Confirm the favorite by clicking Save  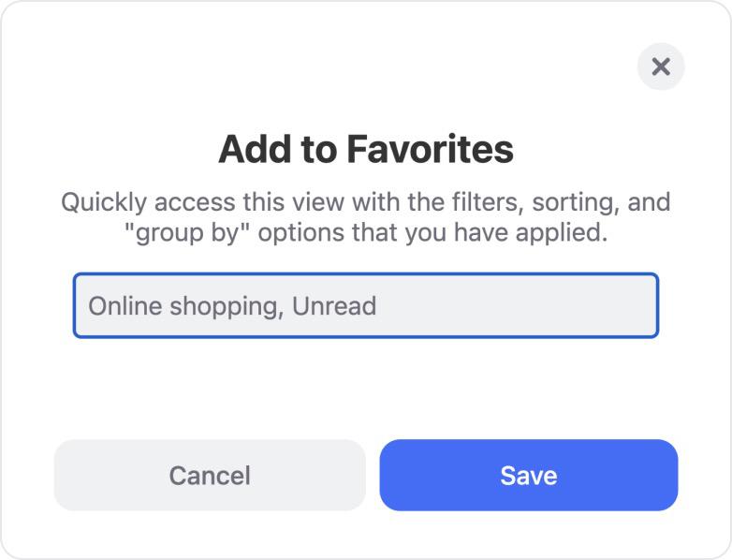pyautogui.click(x=529, y=475)
